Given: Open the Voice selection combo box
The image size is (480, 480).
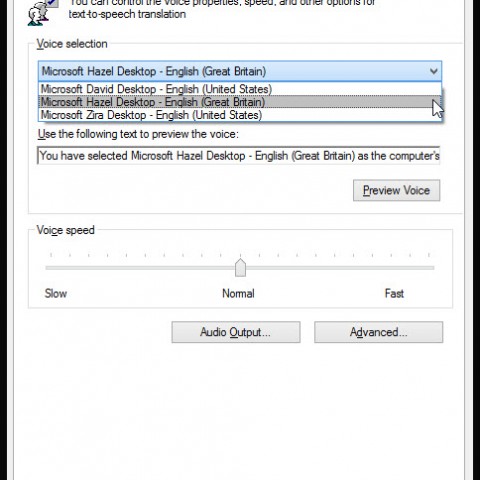Looking at the screenshot, I should pos(240,71).
